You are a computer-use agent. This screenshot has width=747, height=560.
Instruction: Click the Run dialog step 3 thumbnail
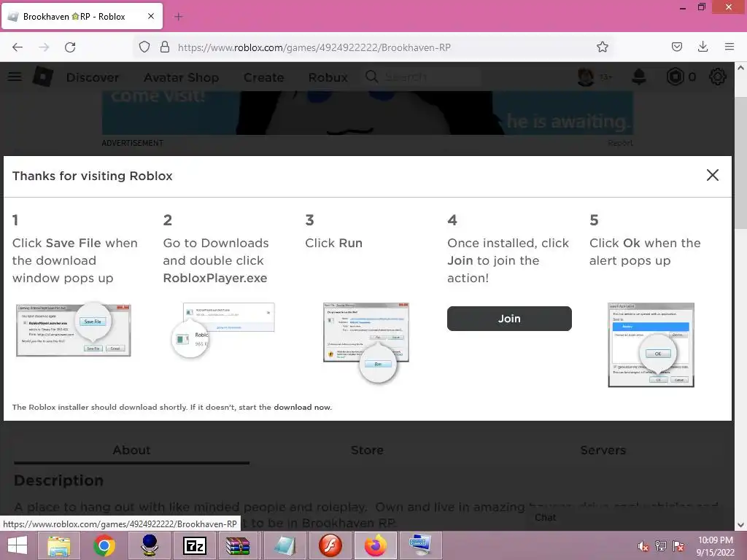[366, 341]
